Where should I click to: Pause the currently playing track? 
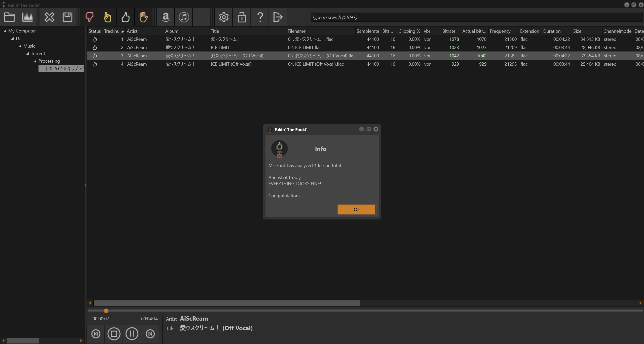(132, 334)
